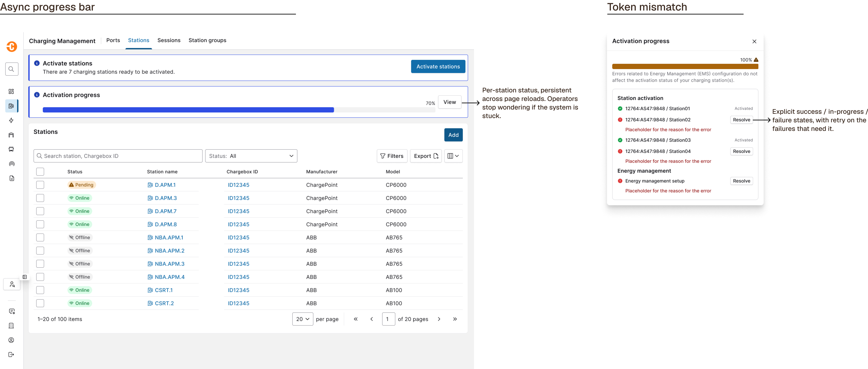
Task: Switch to the Station groups tab
Action: coord(207,40)
